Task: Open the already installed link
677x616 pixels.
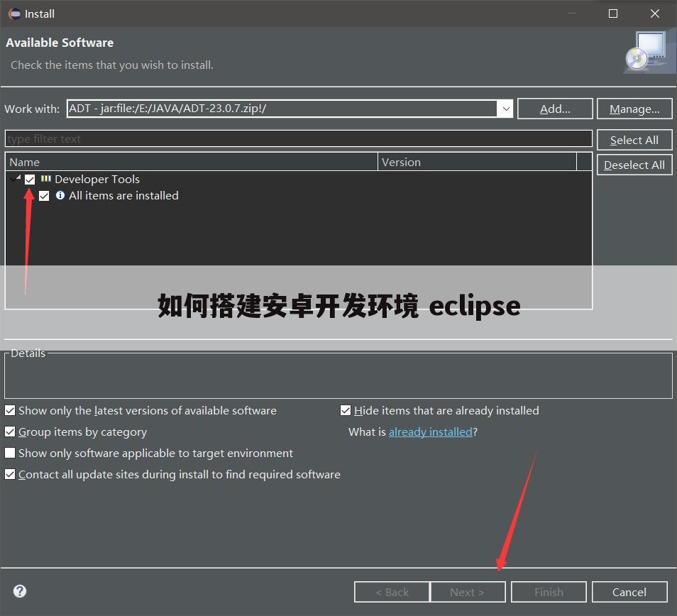Action: [x=431, y=431]
